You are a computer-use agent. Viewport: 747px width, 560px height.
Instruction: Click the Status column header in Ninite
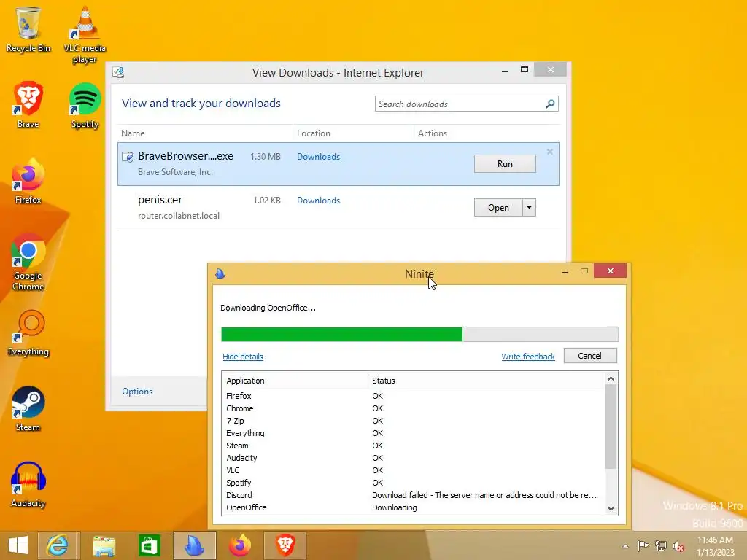486,381
